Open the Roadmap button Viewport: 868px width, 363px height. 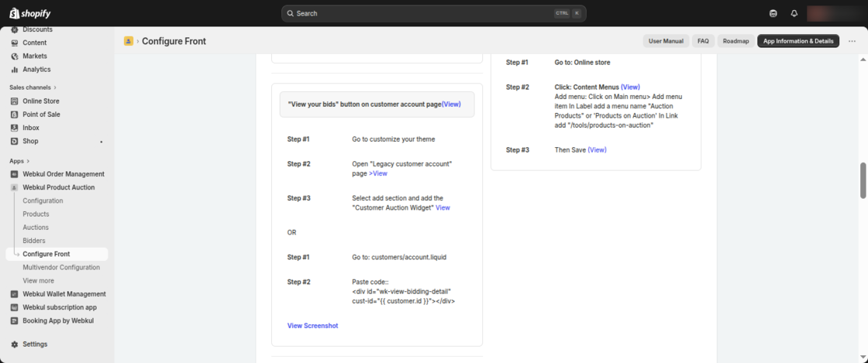click(735, 41)
